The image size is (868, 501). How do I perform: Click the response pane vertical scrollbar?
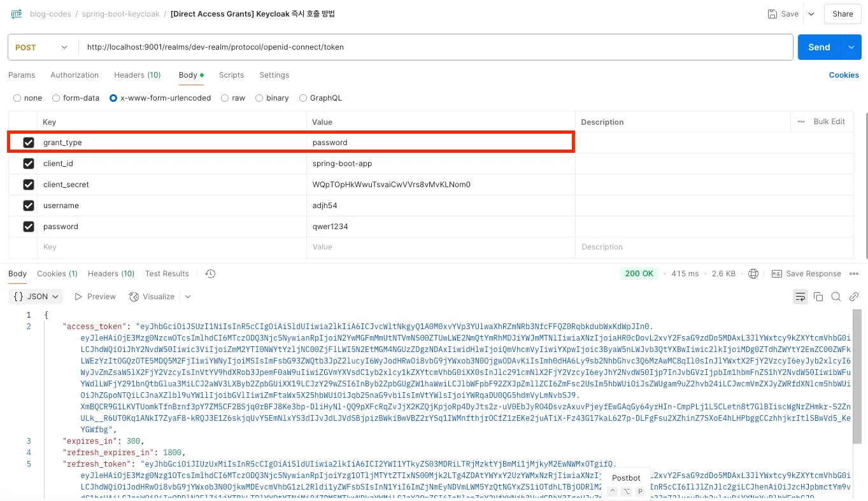click(858, 376)
